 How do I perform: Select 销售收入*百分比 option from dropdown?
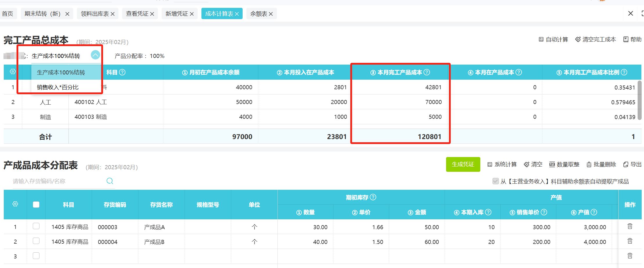click(x=58, y=87)
